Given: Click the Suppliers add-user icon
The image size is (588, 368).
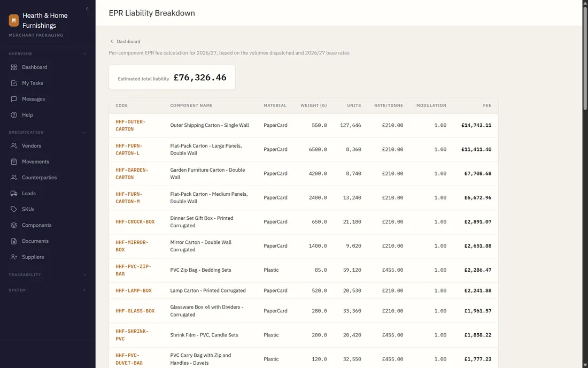Looking at the screenshot, I should [14, 257].
